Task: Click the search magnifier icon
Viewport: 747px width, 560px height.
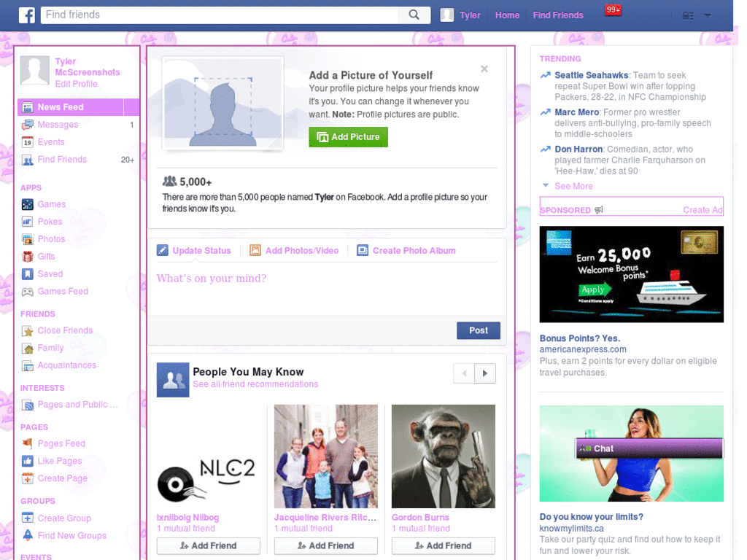Action: click(414, 15)
